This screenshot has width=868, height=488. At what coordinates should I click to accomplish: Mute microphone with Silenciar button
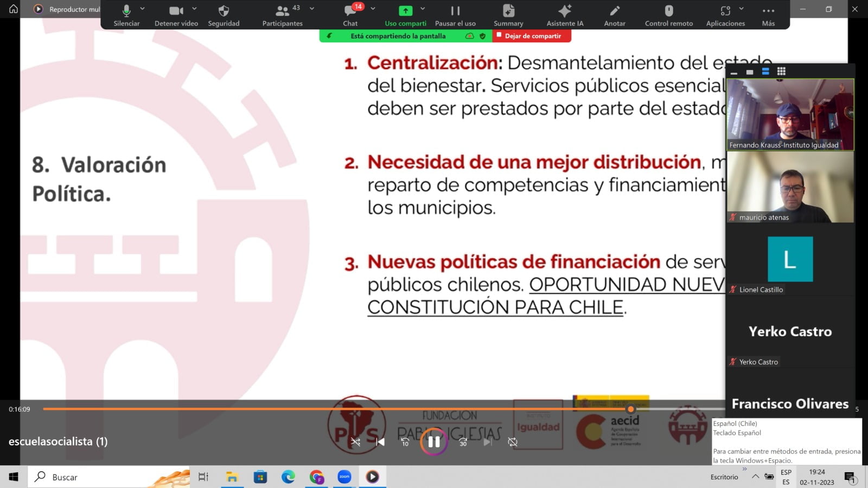tap(126, 15)
